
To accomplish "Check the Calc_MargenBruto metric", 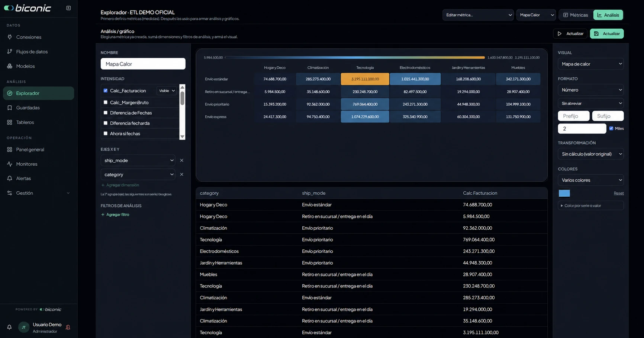I will pos(106,102).
